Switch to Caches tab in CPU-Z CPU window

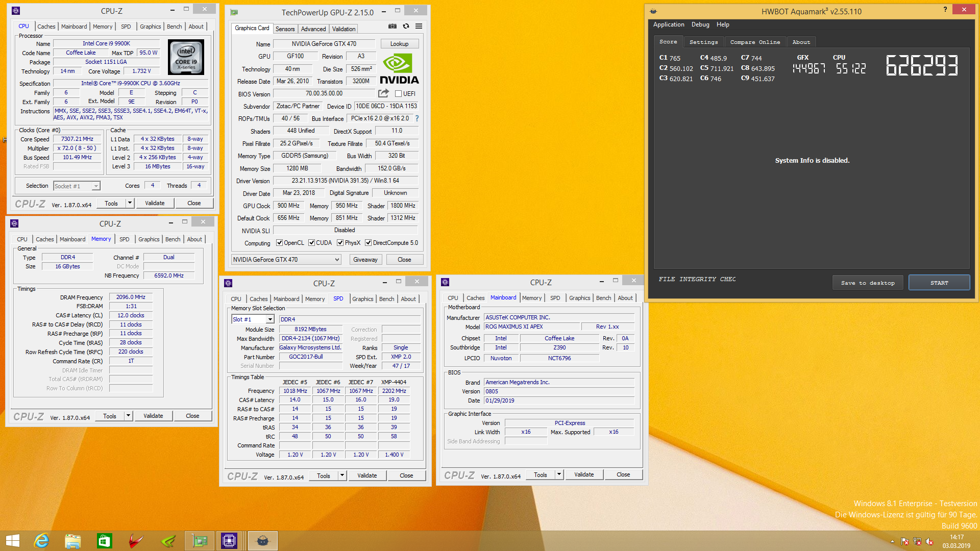tap(46, 27)
